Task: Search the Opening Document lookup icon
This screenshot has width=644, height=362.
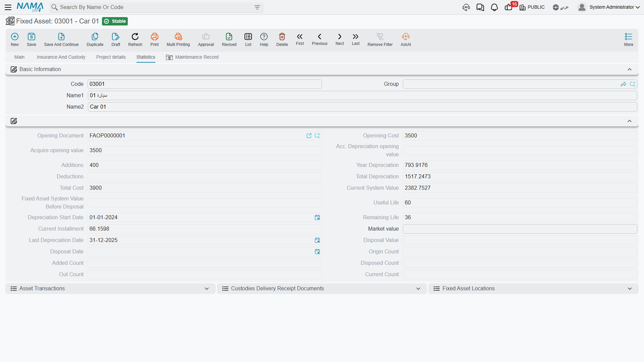Action: [317, 136]
